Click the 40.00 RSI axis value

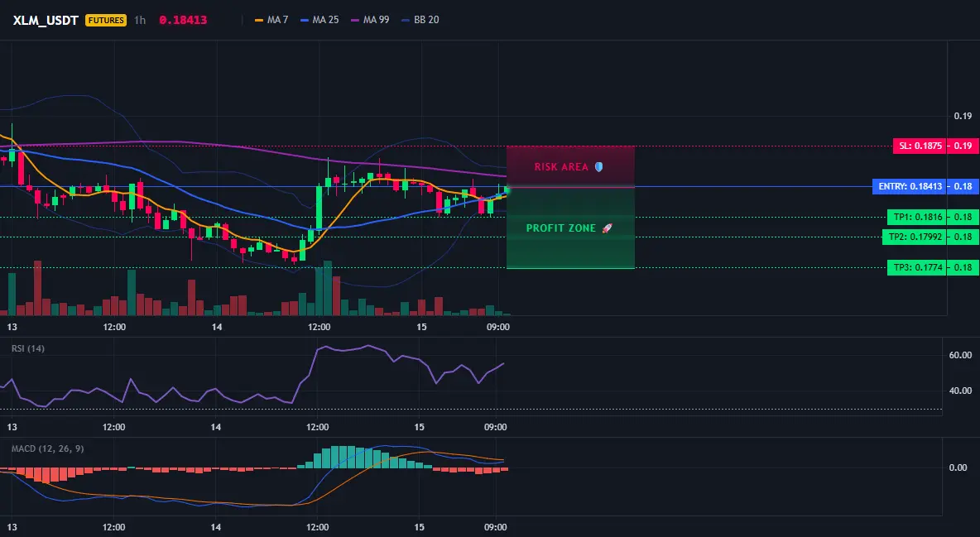[x=960, y=391]
